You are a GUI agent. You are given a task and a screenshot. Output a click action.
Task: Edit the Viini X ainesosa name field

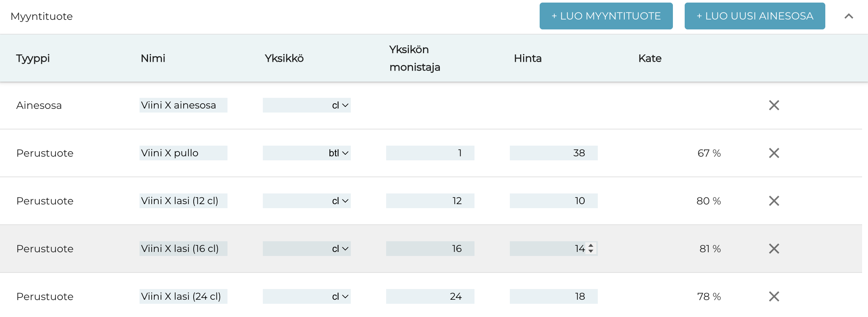[x=183, y=106]
